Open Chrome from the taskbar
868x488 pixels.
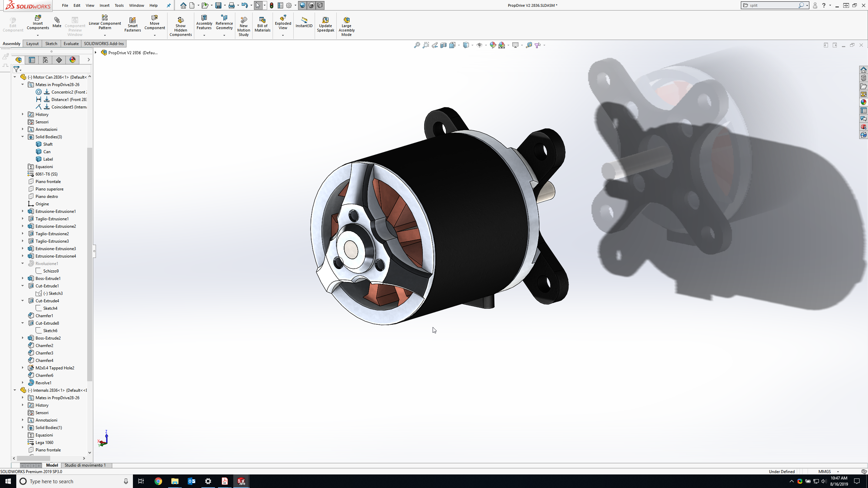[x=158, y=481]
